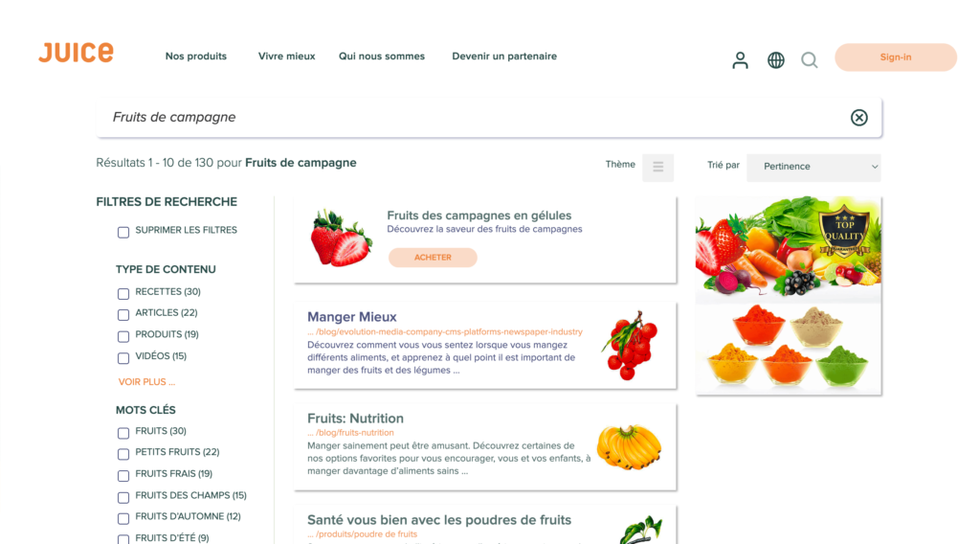Click the strawberry product image
Image resolution: width=980 pixels, height=544 pixels.
coord(341,238)
